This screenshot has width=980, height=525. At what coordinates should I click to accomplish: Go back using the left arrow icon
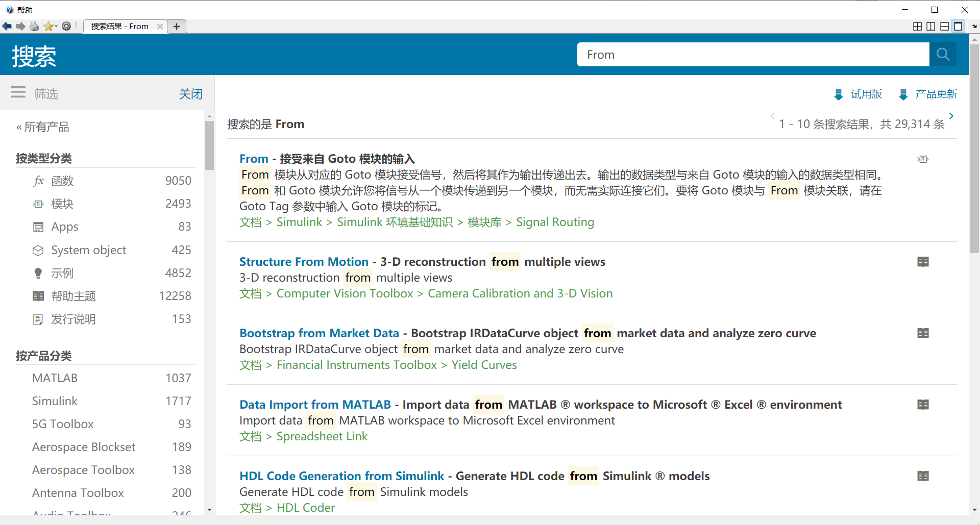pos(7,26)
